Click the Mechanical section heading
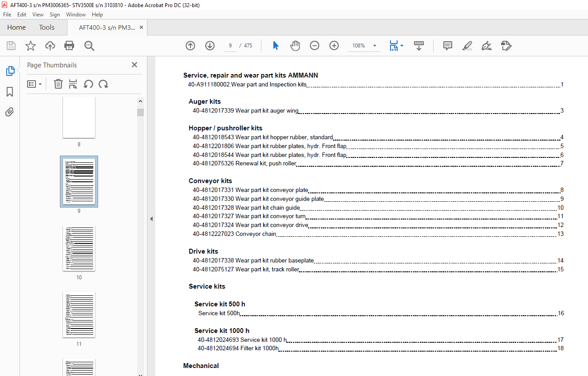Viewport: 588px width, 376px height. pos(201,366)
